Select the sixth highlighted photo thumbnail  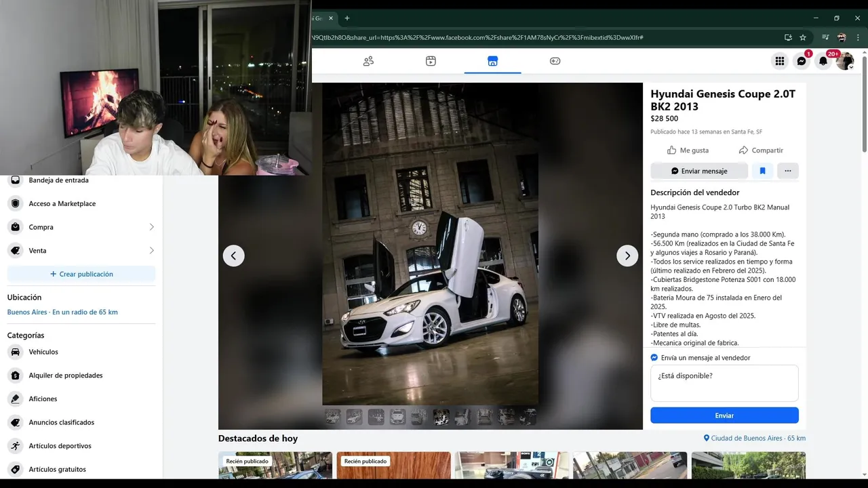tap(441, 417)
